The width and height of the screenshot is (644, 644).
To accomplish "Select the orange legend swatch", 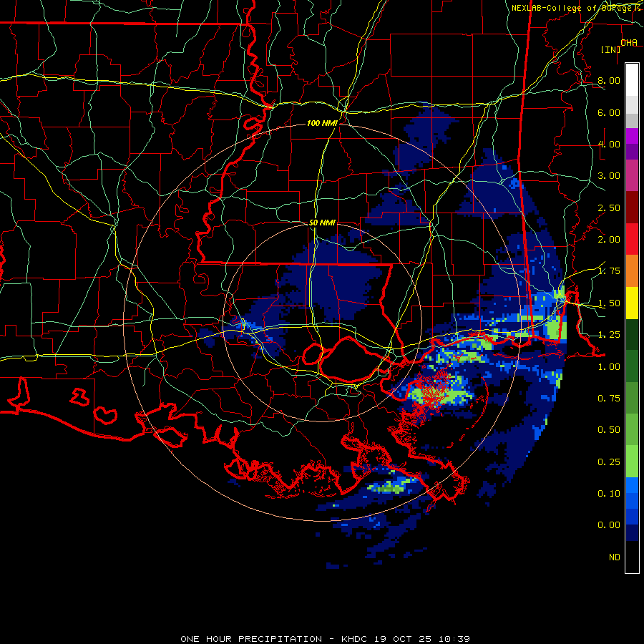I will pyautogui.click(x=632, y=271).
